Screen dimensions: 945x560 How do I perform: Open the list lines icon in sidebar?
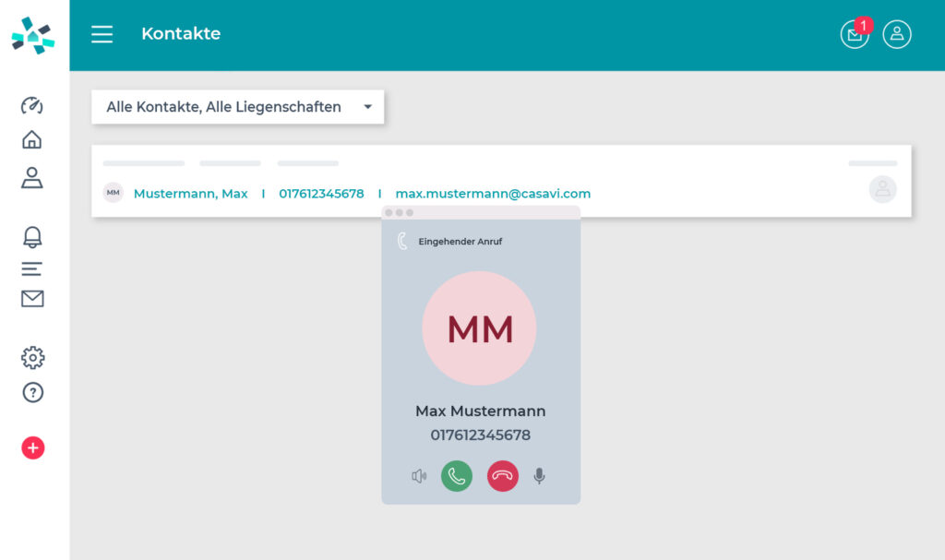tap(32, 268)
